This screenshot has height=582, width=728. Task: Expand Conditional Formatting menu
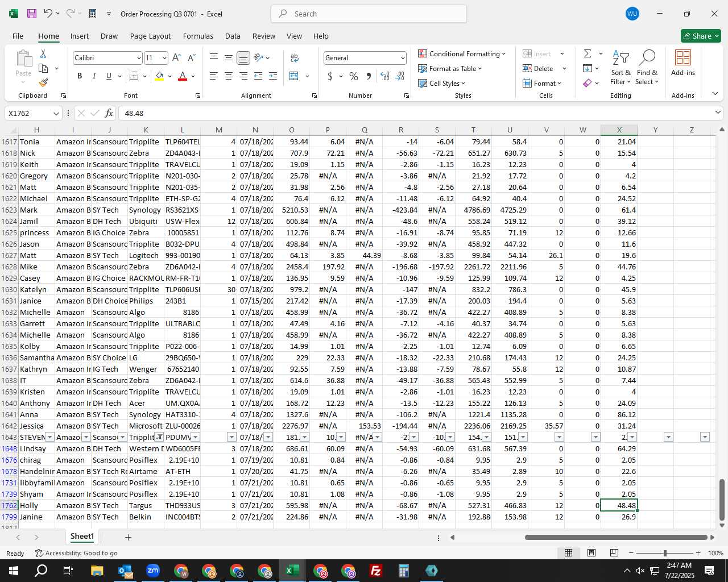coord(461,53)
